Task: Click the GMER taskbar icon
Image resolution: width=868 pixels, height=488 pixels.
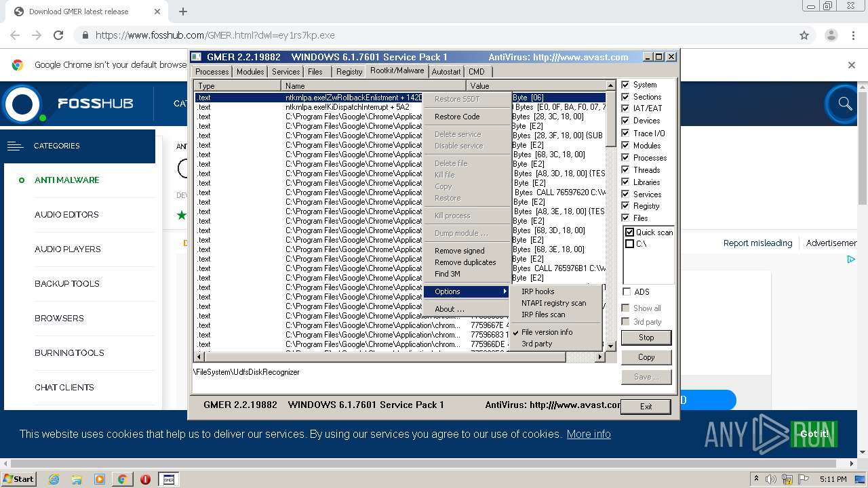Action: [x=168, y=479]
